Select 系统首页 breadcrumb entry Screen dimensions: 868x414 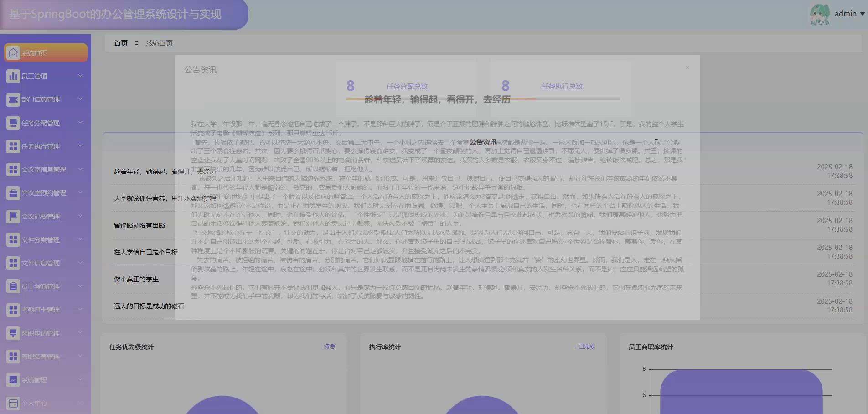coord(159,43)
